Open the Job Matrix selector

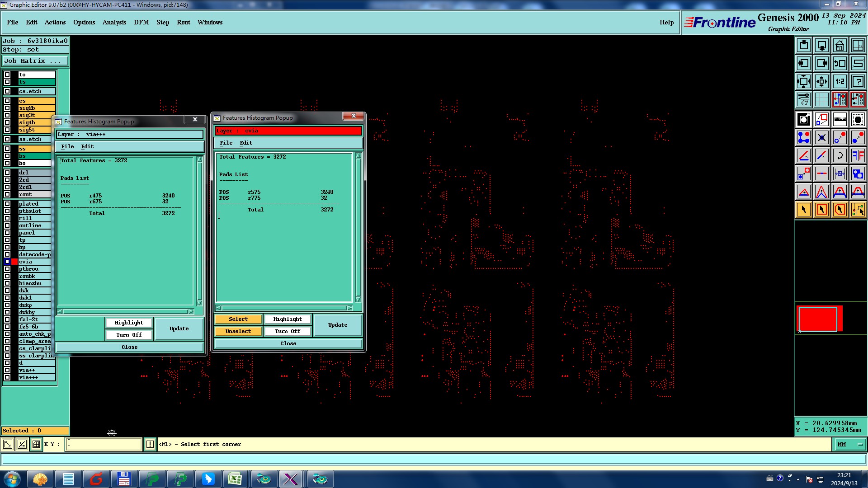[x=35, y=61]
